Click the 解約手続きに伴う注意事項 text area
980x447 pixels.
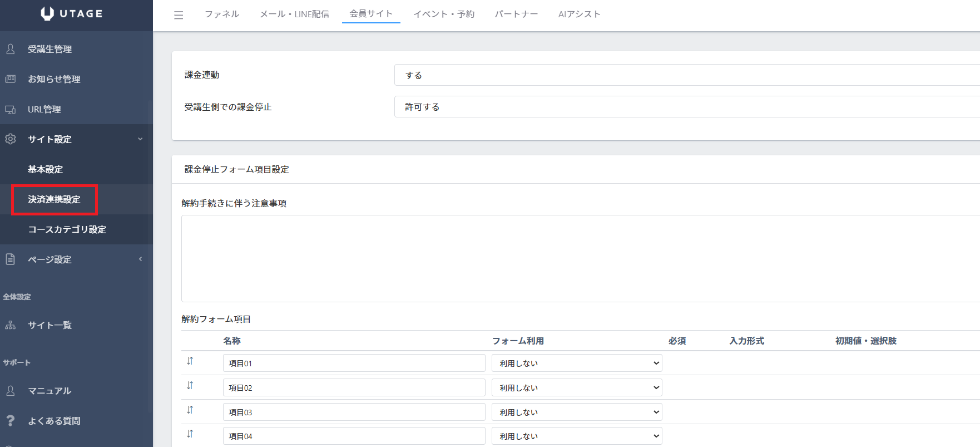point(580,258)
